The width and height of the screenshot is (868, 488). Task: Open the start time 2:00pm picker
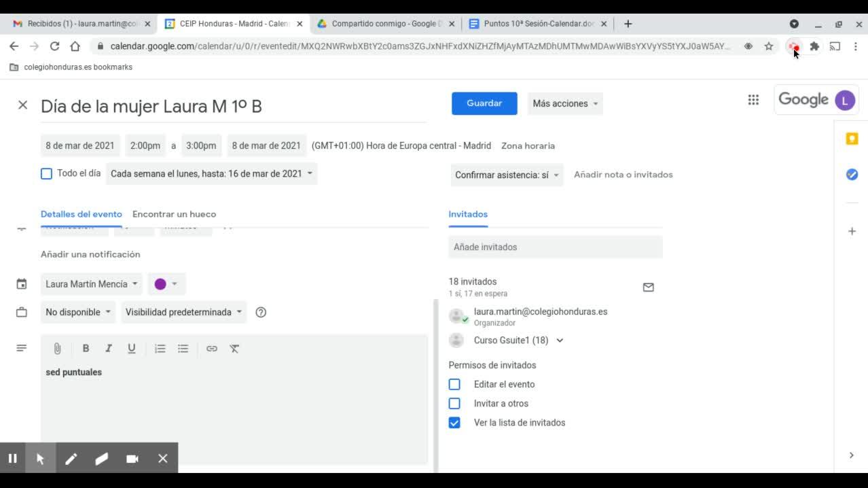pos(145,145)
